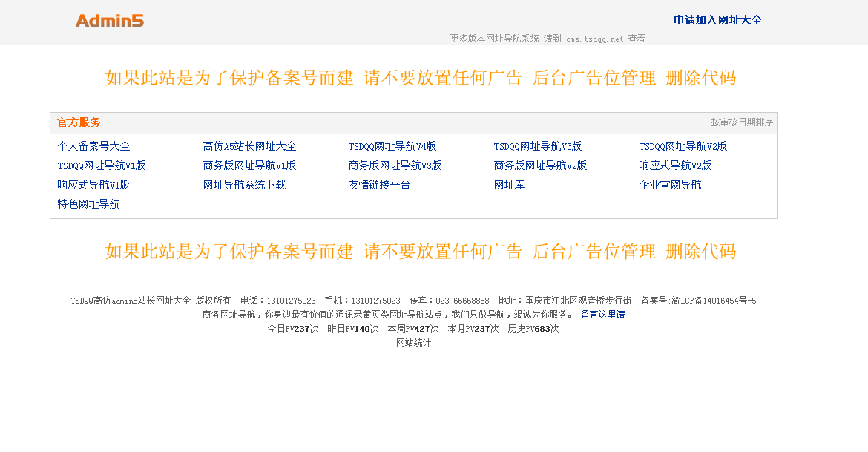
Task: Click 查看 next to cms.tsdqq.net
Action: (x=637, y=38)
